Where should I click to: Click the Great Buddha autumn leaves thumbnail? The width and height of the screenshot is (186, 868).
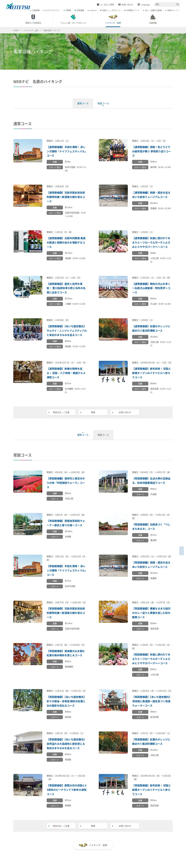(28, 654)
